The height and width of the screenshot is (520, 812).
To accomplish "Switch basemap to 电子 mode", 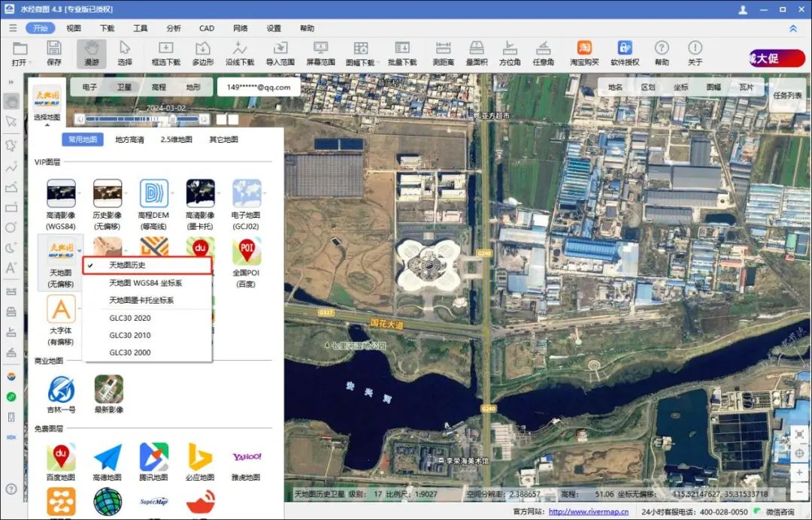I will (89, 87).
